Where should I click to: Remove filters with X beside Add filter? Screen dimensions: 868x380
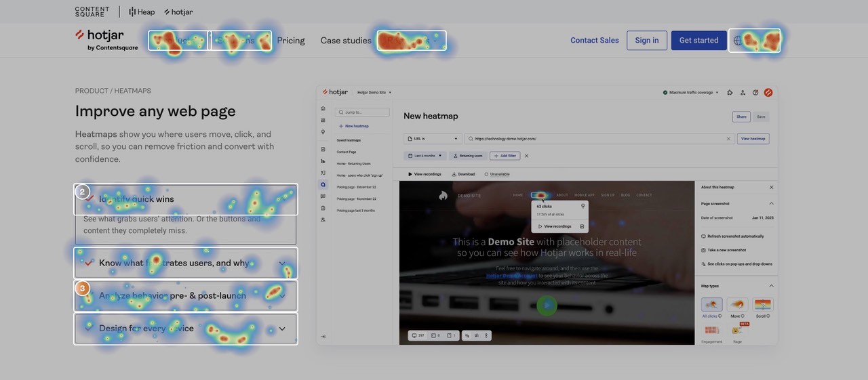[526, 156]
